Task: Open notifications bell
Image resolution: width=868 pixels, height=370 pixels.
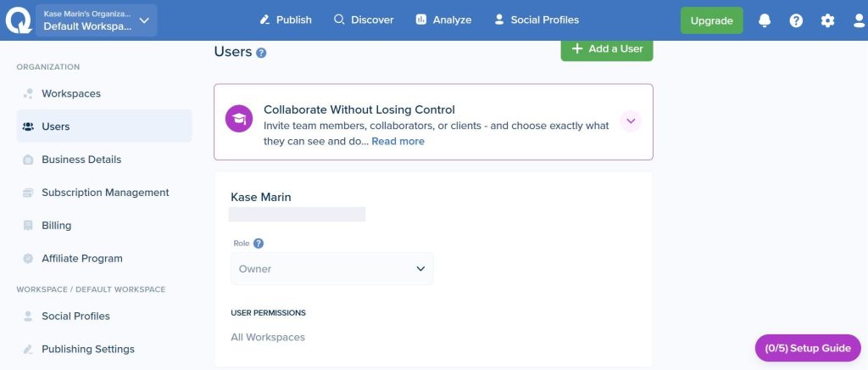Action: click(765, 20)
